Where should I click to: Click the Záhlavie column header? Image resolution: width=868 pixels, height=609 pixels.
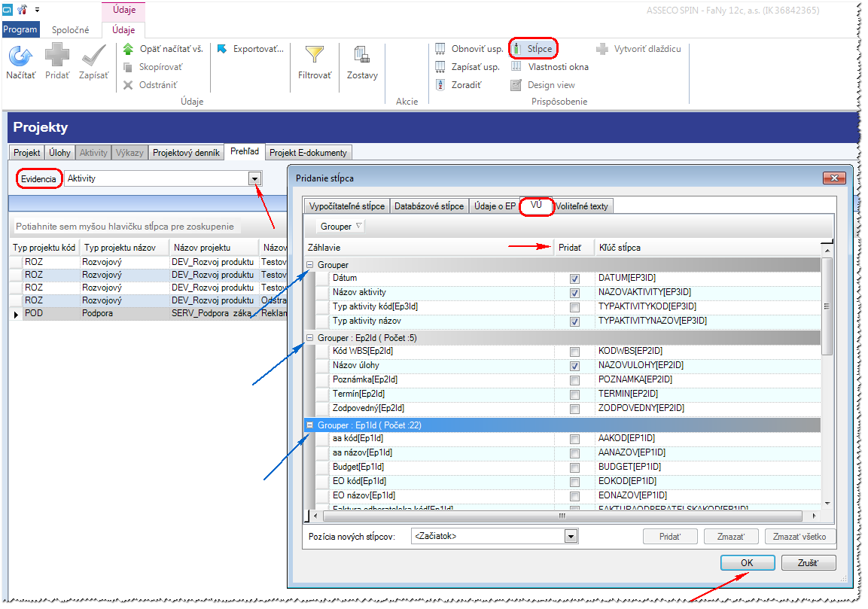click(429, 248)
